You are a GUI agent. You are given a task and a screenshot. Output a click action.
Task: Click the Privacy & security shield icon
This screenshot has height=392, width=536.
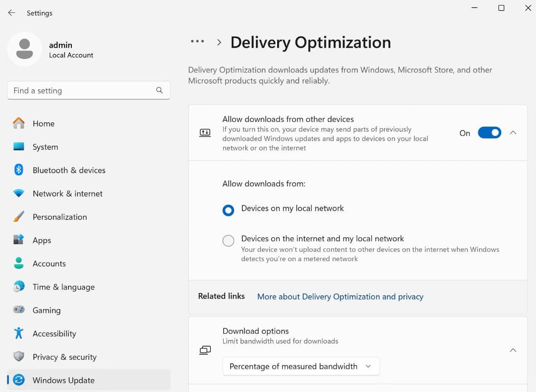[x=19, y=357]
